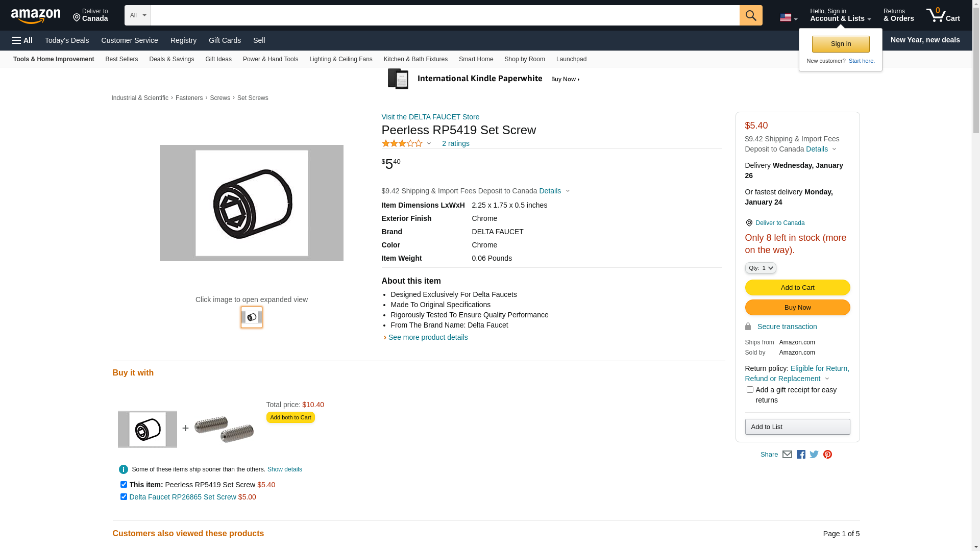Uncheck Peerless RP5419 Set Screw item checkbox
This screenshot has height=551, width=980.
point(124,485)
